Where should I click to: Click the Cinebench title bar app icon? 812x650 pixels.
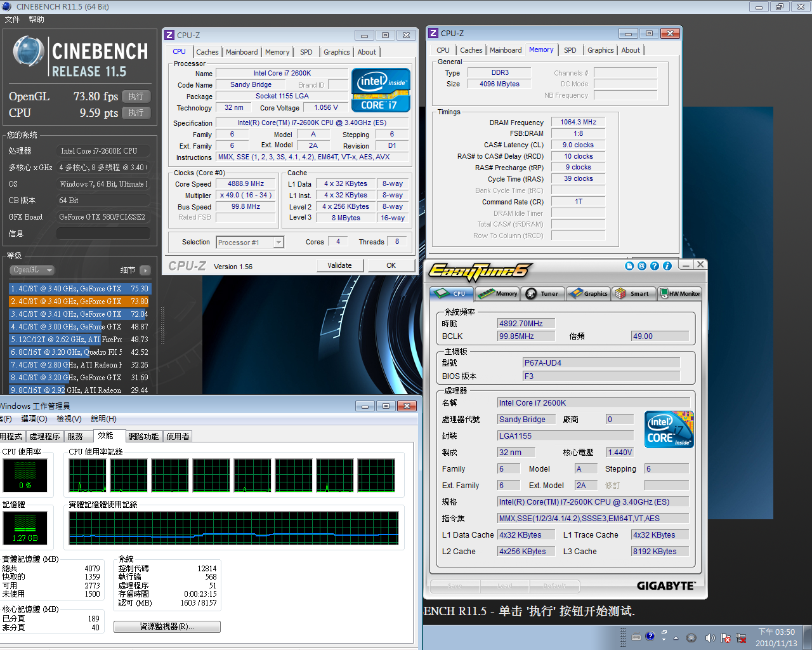pyautogui.click(x=8, y=6)
